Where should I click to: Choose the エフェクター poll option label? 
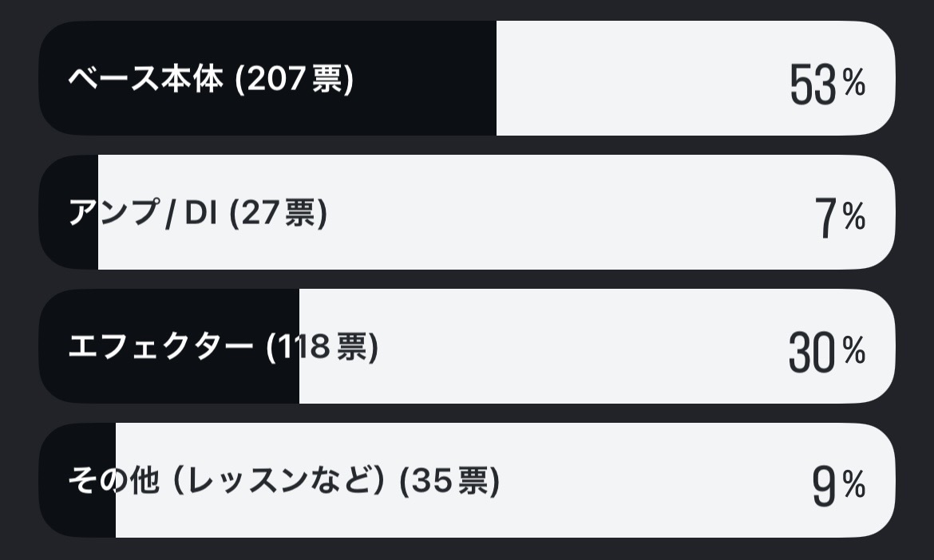tap(160, 348)
